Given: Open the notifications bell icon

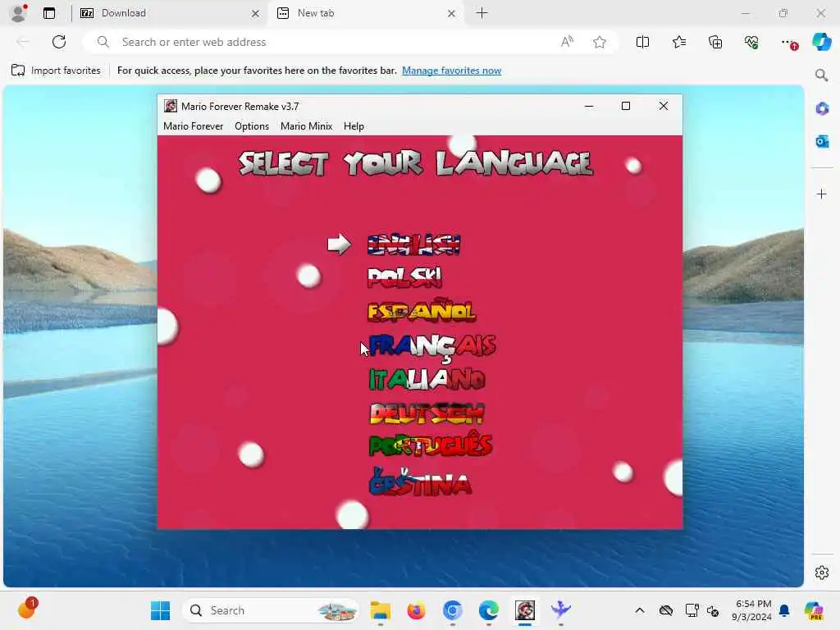Looking at the screenshot, I should [784, 610].
